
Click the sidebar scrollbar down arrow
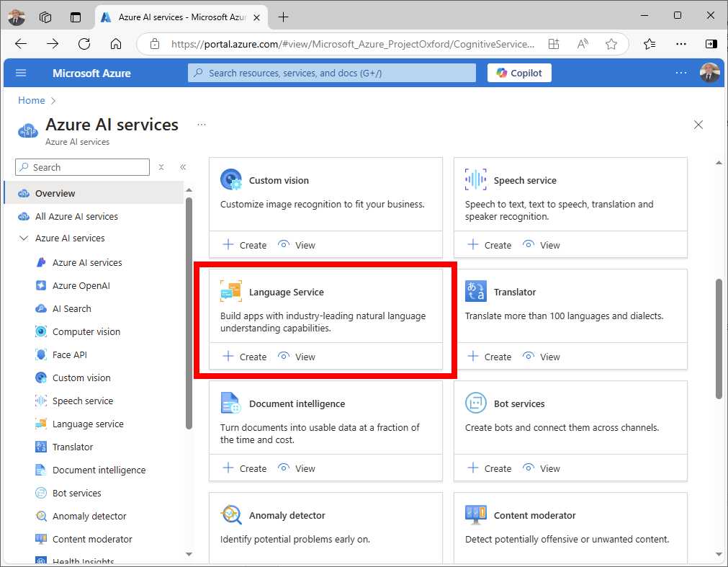tap(189, 554)
